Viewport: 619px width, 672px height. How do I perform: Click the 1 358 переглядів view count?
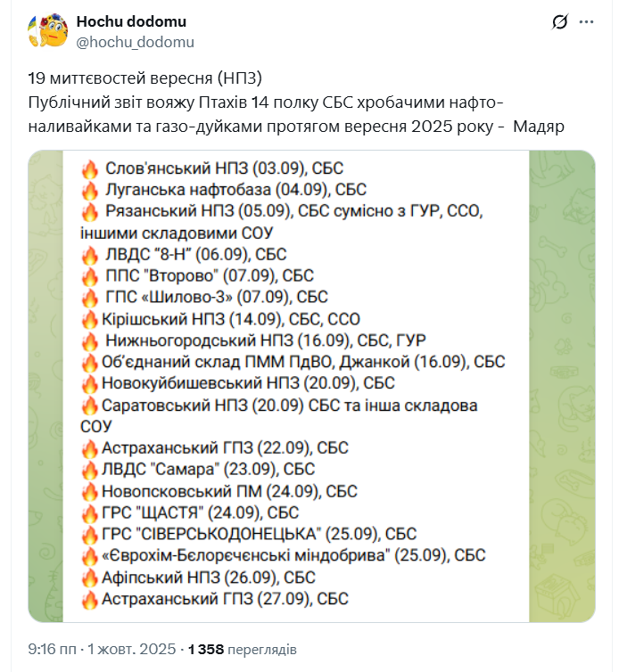[242, 650]
